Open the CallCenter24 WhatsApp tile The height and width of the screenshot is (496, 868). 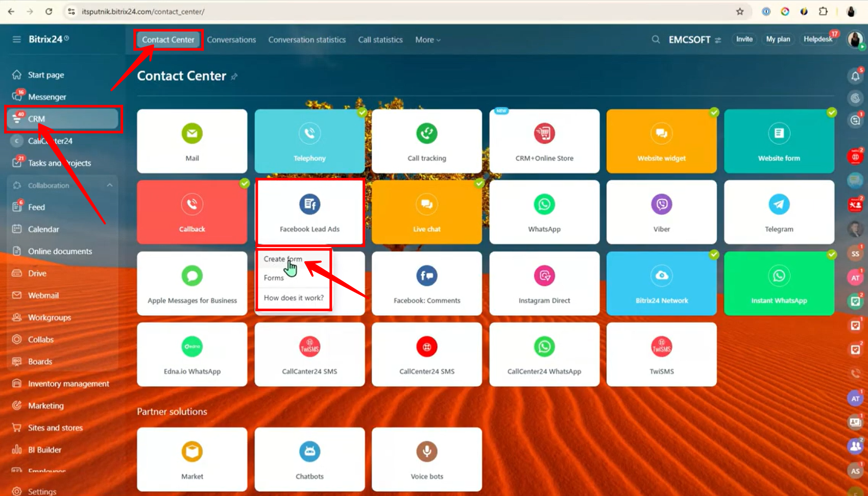tap(544, 354)
